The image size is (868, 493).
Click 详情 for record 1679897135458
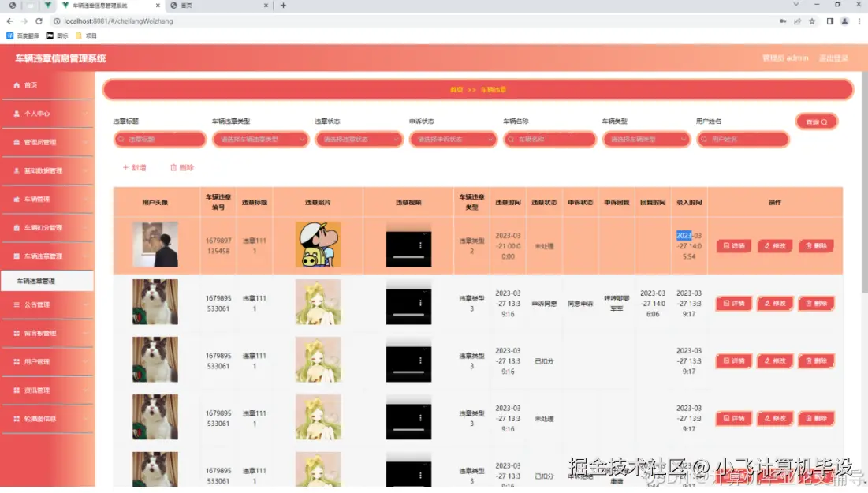click(x=734, y=246)
